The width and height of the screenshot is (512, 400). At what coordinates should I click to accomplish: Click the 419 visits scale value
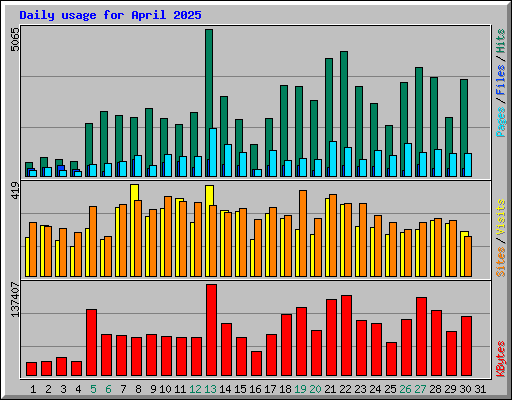[15, 190]
